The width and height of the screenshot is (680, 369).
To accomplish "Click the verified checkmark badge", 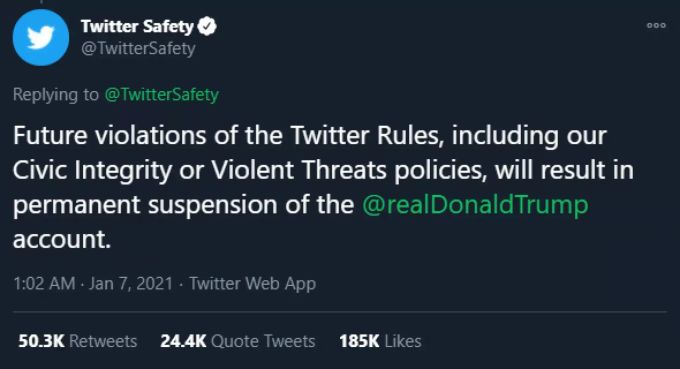I will coord(207,26).
